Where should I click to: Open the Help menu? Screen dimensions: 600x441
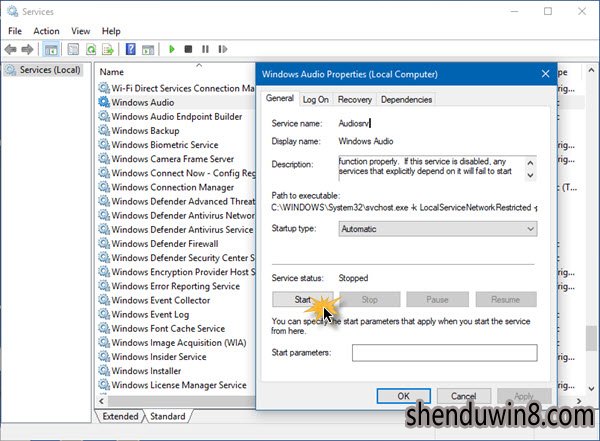[x=111, y=31]
